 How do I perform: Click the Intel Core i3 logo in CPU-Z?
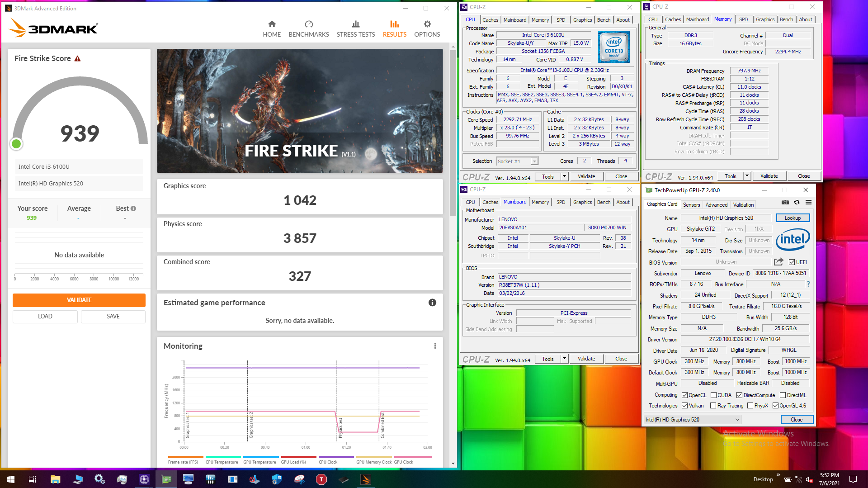[x=613, y=47]
